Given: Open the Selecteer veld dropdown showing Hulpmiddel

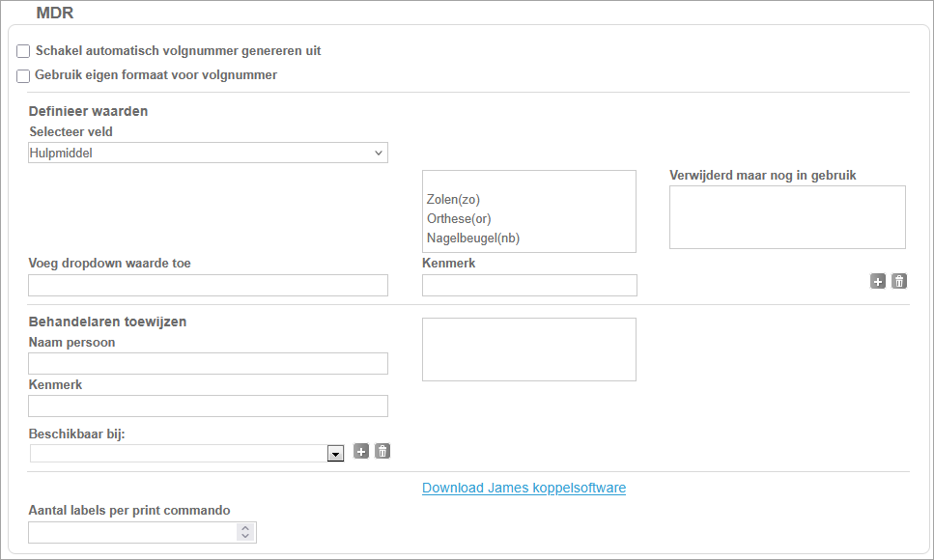Looking at the screenshot, I should tap(208, 153).
